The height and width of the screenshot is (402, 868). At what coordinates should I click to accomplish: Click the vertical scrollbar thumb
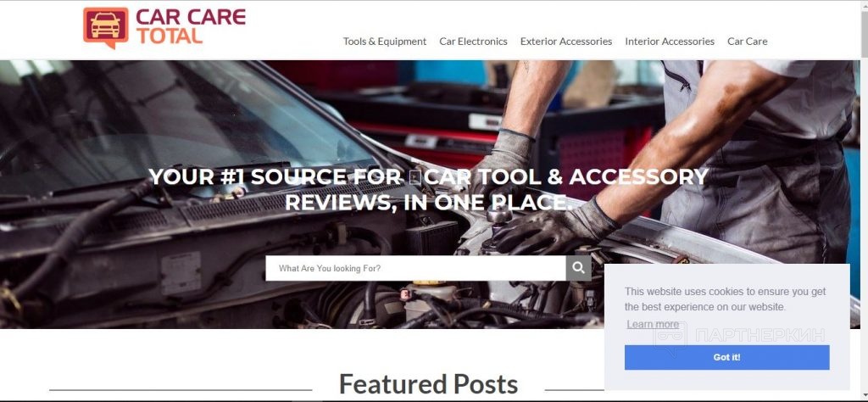click(x=864, y=33)
